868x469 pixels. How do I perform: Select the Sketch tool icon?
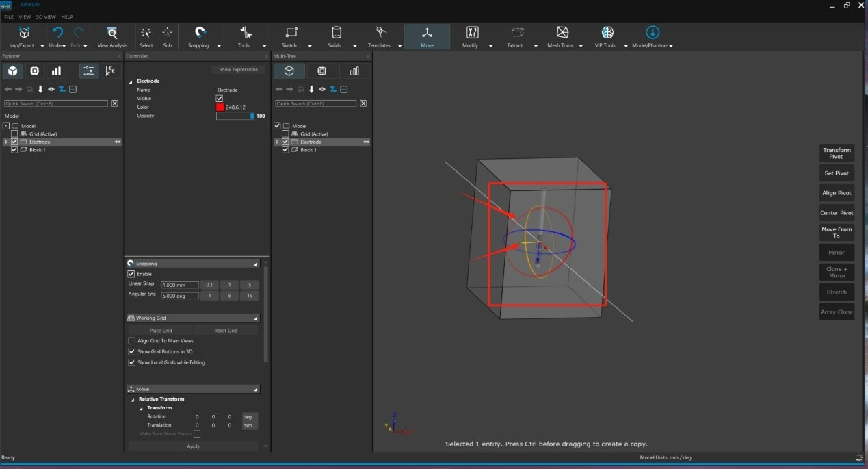(x=291, y=33)
